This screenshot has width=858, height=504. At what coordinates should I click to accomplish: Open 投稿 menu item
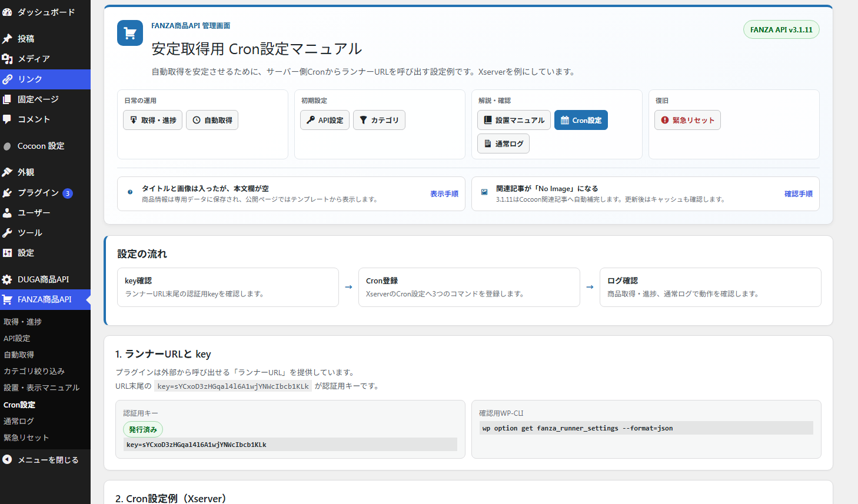click(45, 39)
